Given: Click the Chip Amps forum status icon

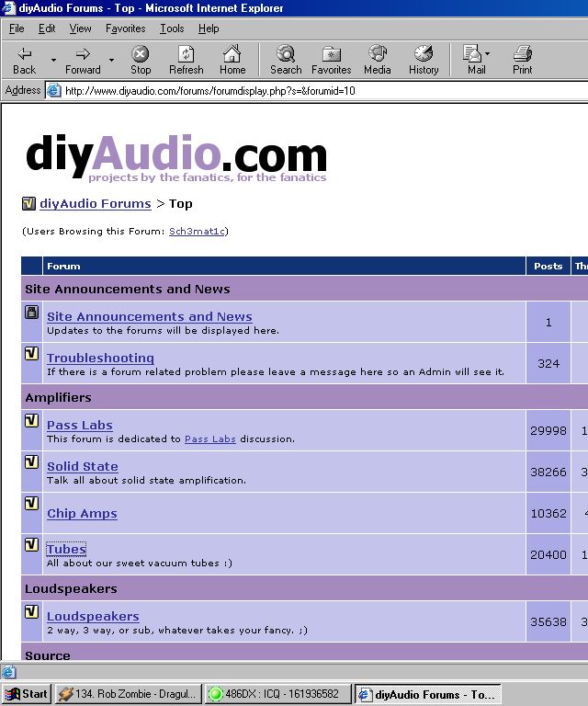Looking at the screenshot, I should pos(31,504).
